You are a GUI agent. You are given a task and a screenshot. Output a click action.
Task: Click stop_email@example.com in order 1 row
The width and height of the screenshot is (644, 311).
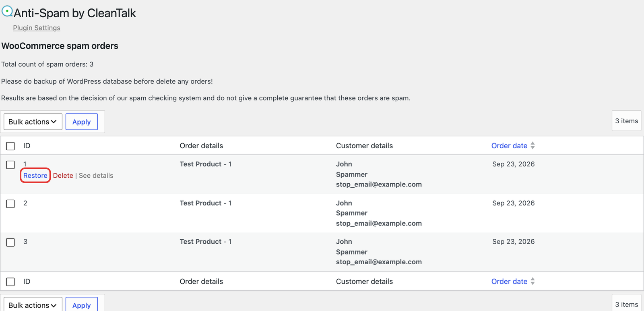pos(379,185)
